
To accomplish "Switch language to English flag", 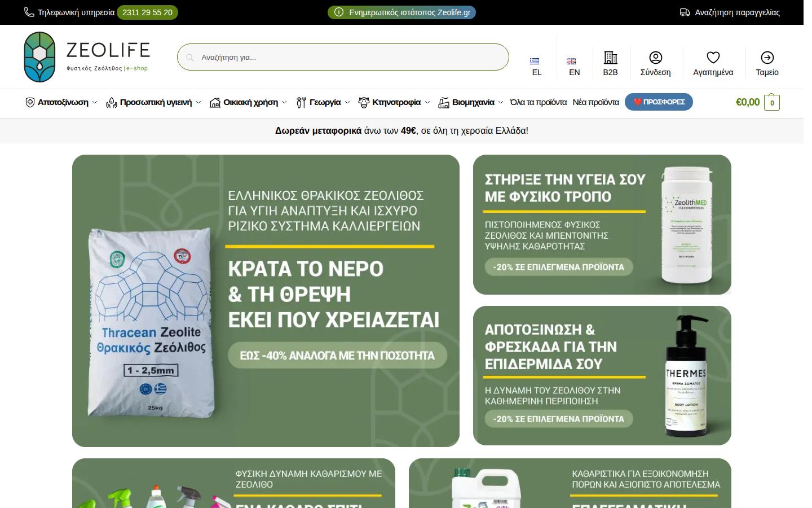I will [571, 61].
